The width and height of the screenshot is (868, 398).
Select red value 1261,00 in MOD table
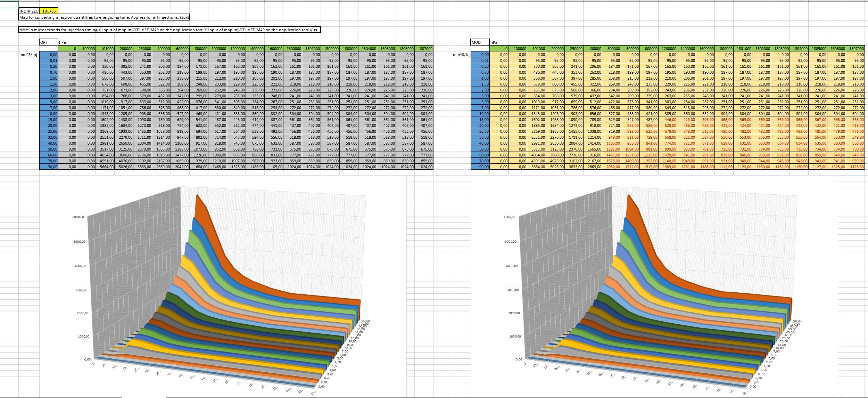click(687, 167)
